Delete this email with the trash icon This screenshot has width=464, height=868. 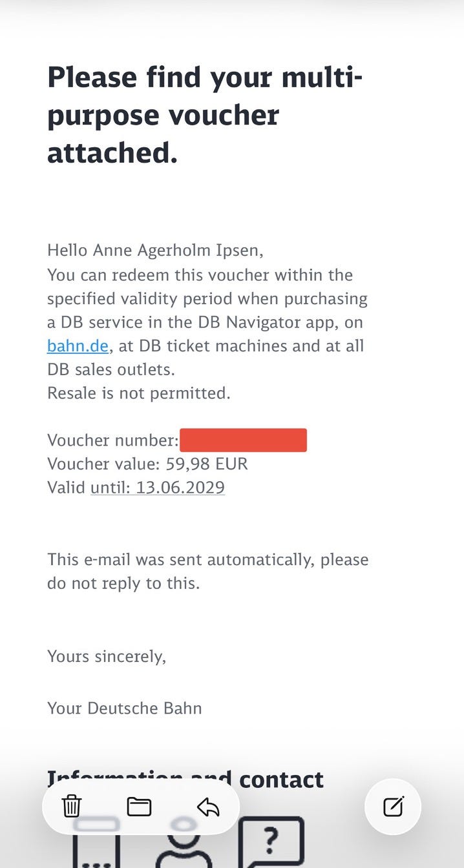[71, 807]
